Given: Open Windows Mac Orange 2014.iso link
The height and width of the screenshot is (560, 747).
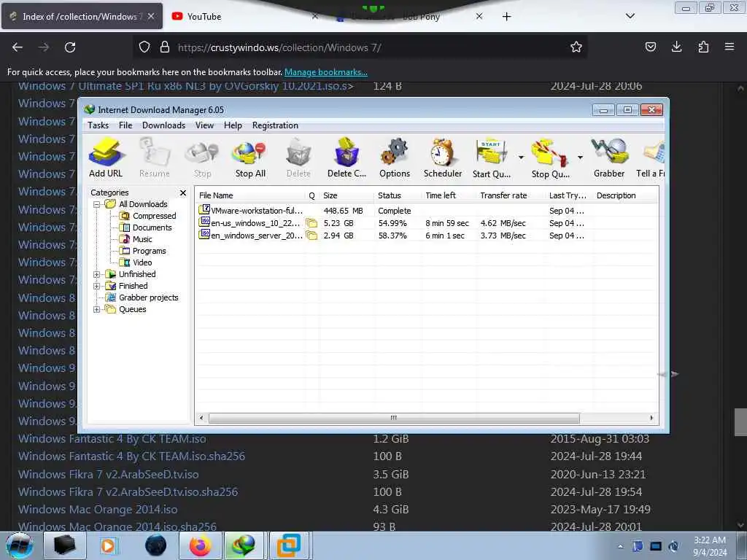Looking at the screenshot, I should (98, 510).
